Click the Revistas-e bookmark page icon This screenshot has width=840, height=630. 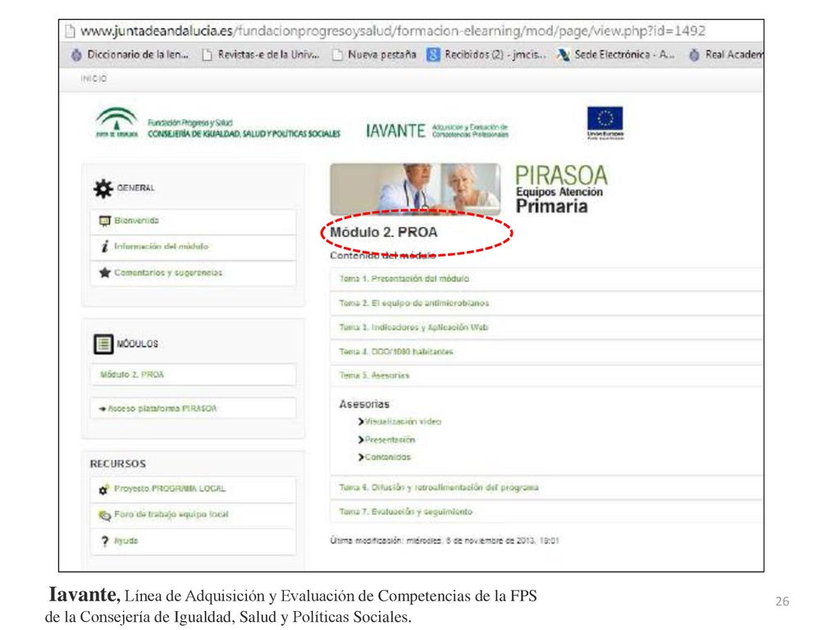coord(207,55)
